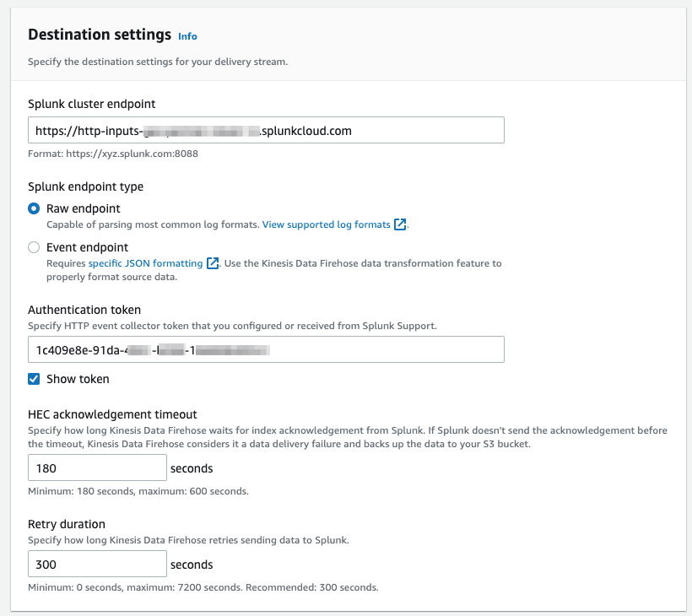Click the Retry duration seconds box

click(x=97, y=565)
